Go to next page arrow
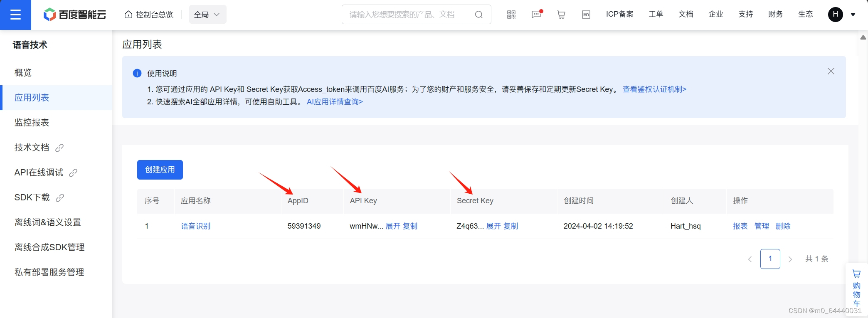This screenshot has height=318, width=868. click(790, 259)
